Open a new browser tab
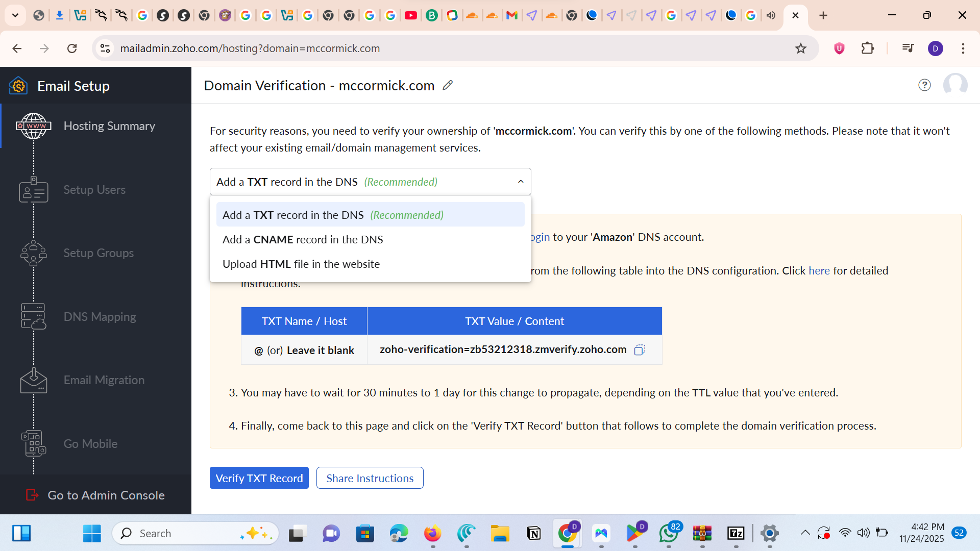Image resolution: width=980 pixels, height=551 pixels. click(x=823, y=15)
